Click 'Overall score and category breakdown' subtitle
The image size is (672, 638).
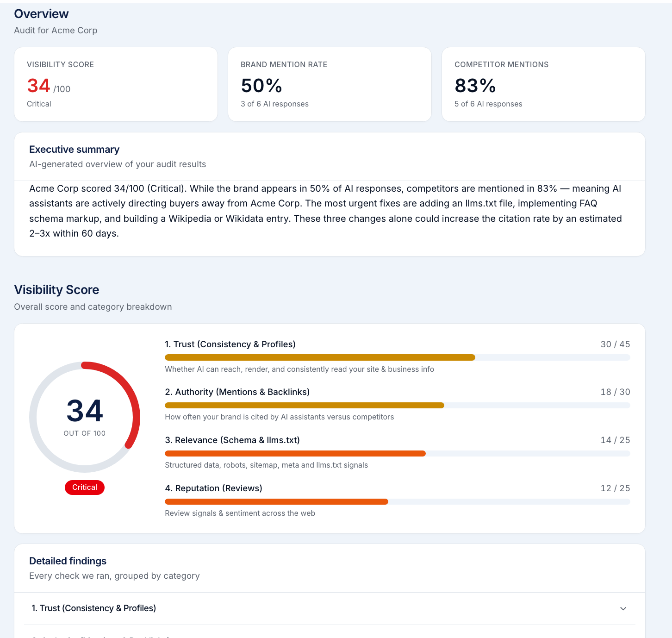(x=93, y=307)
